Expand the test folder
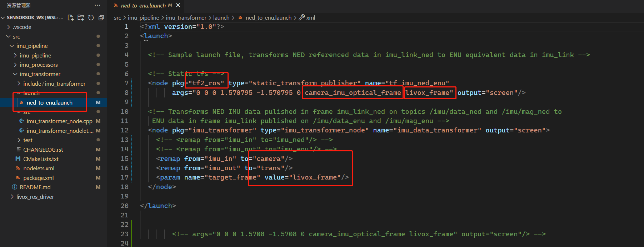This screenshot has width=644, height=247. (19, 140)
